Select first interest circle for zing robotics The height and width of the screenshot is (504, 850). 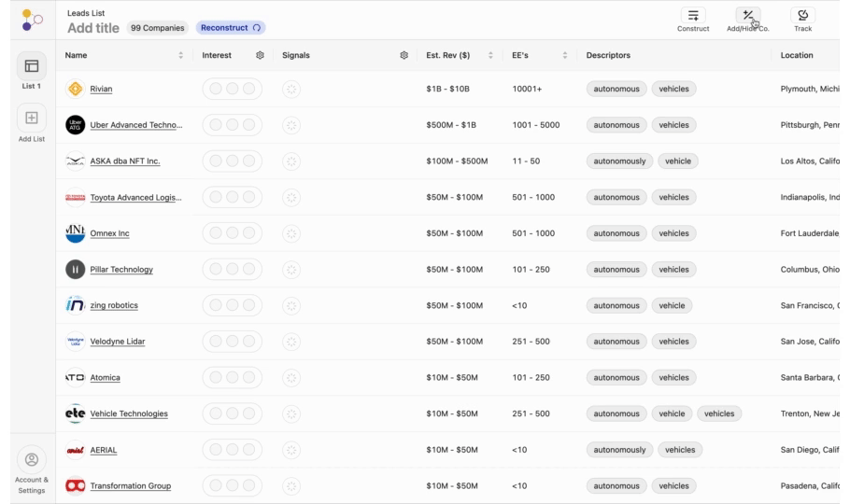(216, 305)
